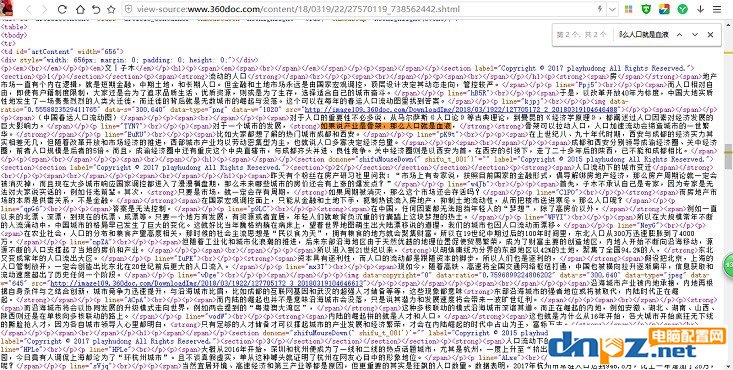Click the vertical scrollbar thumb
The height and width of the screenshot is (370, 733).
[x=729, y=156]
